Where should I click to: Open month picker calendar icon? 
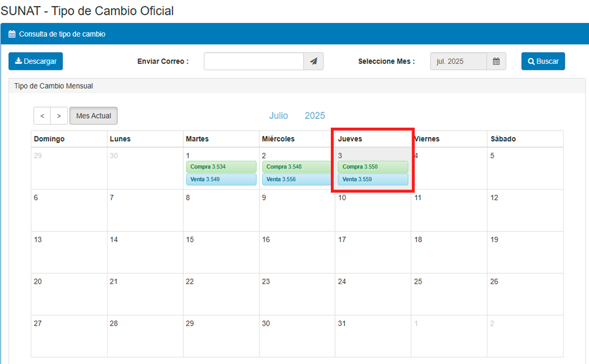496,61
